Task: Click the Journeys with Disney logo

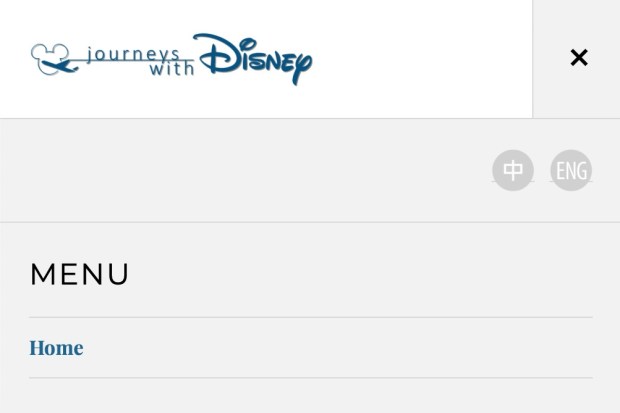Action: pyautogui.click(x=171, y=59)
